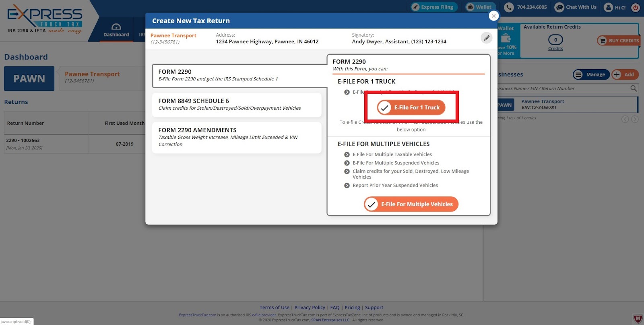
Task: Select the Form 2290 Amendments option
Action: click(237, 137)
